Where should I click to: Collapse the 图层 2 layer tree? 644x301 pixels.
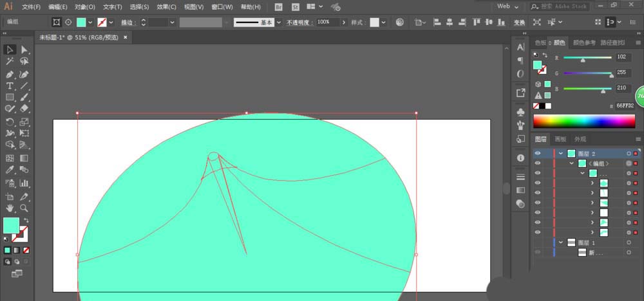pos(561,153)
